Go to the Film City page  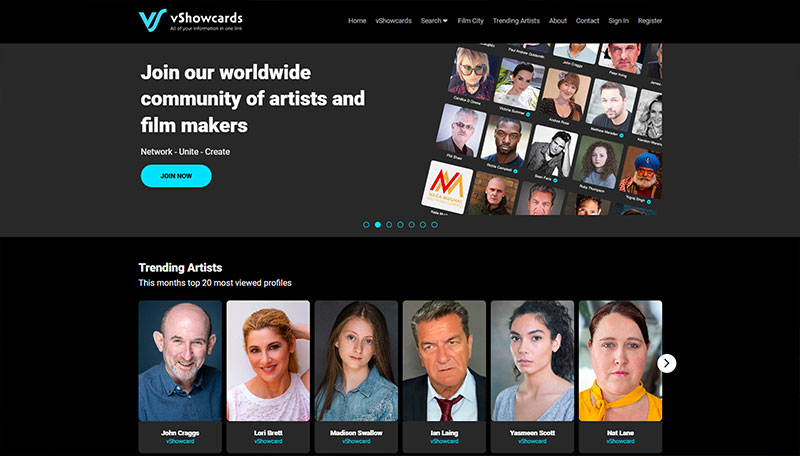[x=470, y=21]
